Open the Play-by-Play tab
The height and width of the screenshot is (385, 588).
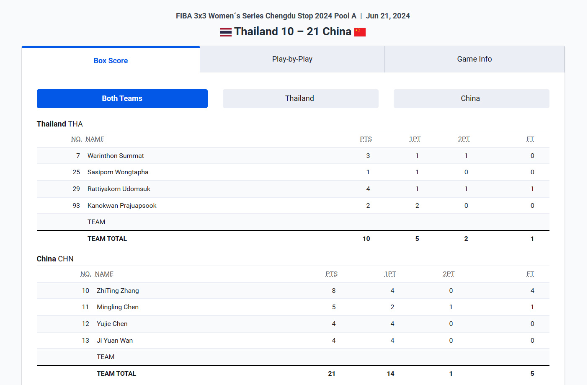coord(292,59)
